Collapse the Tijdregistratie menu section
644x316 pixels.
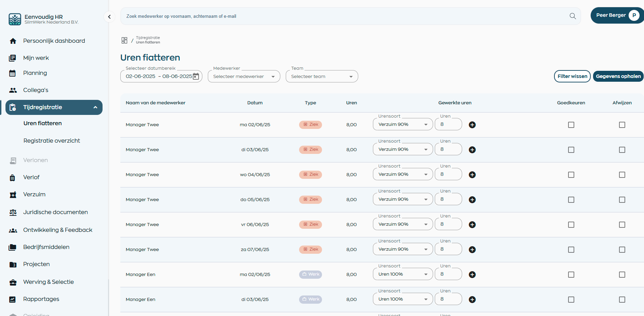(95, 107)
